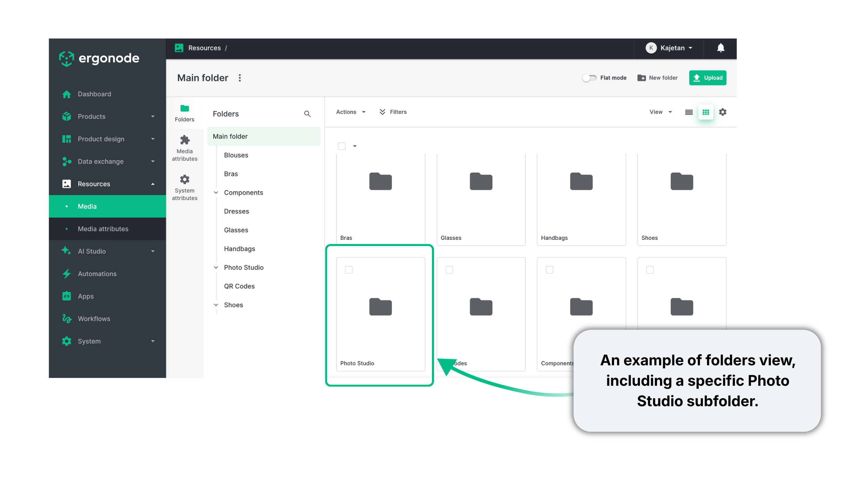
Task: Check the QR Codes folder tile checkbox
Action: pos(449,270)
